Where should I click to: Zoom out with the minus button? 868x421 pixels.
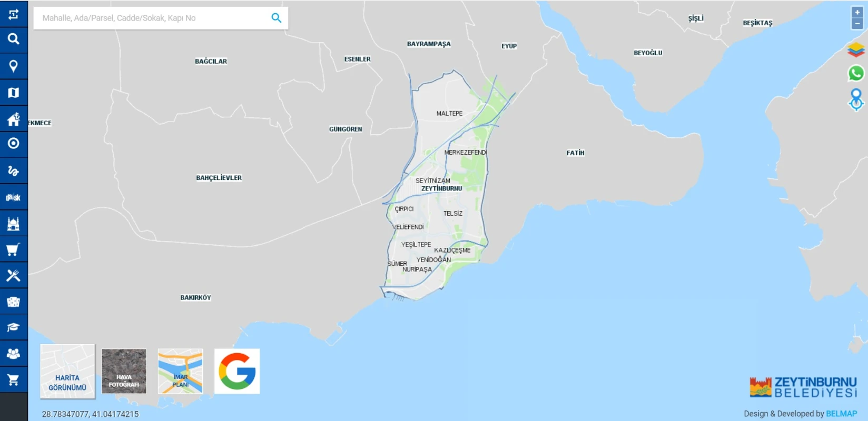click(x=857, y=24)
